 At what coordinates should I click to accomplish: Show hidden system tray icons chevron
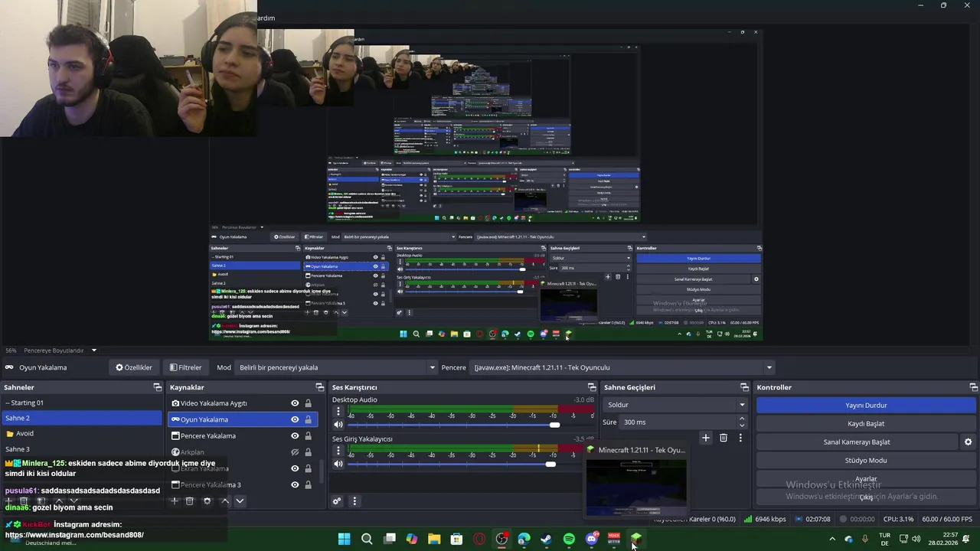pyautogui.click(x=832, y=539)
